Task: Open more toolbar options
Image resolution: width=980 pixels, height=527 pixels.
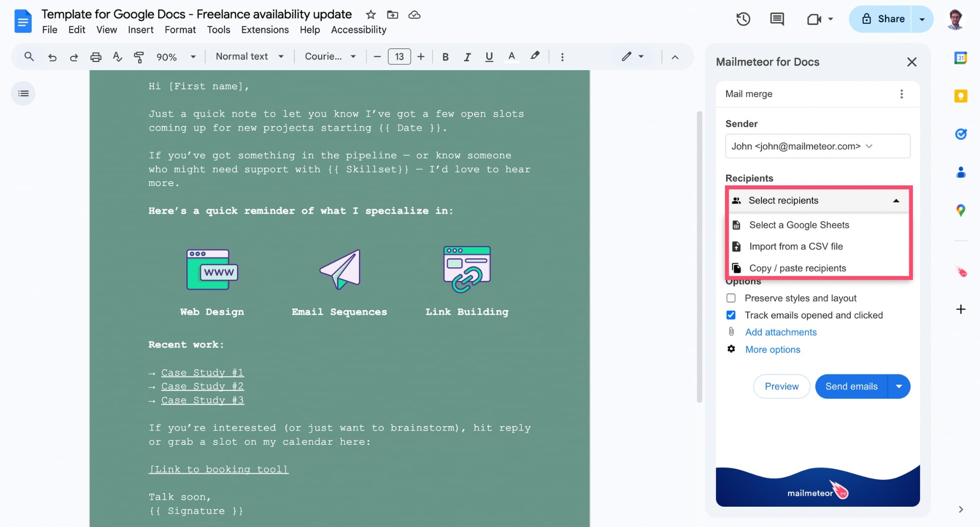Action: tap(562, 57)
